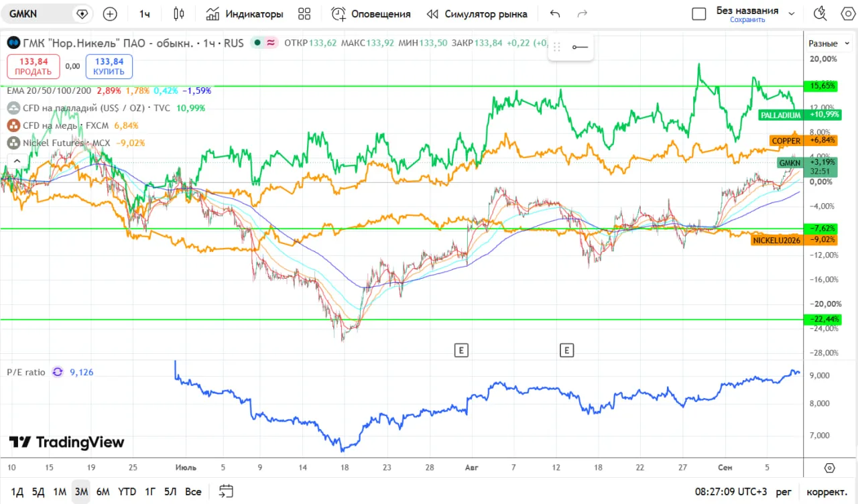Viewport: 858px width, 504px height.
Task: Expand the Без названия layout menu arrow
Action: click(x=792, y=13)
